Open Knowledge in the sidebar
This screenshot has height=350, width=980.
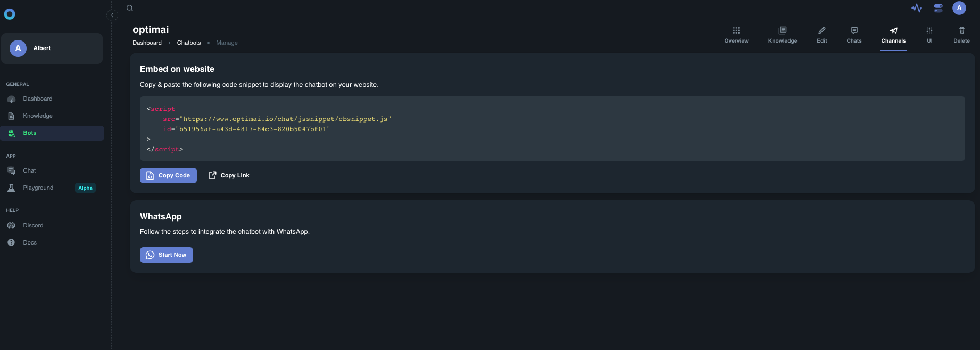coord(52,116)
